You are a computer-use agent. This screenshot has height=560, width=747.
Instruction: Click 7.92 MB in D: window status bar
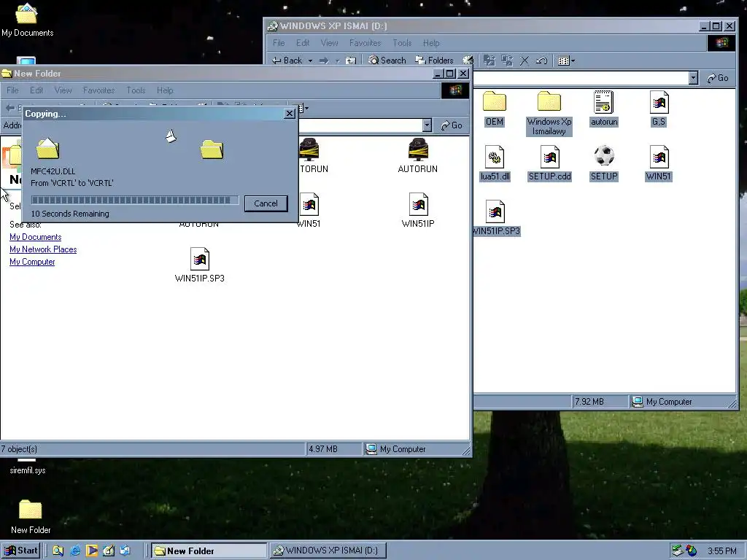[589, 402]
